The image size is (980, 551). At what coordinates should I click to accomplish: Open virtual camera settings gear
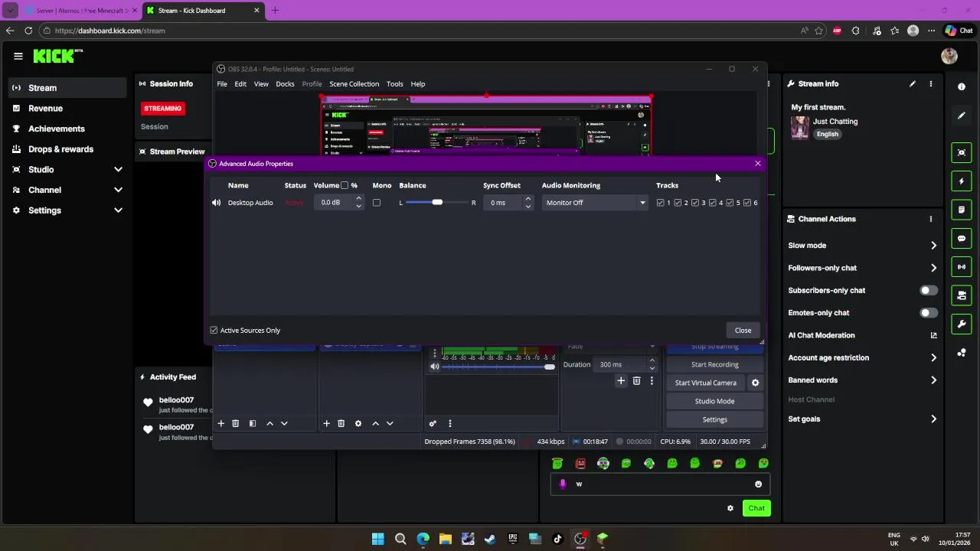pos(755,383)
